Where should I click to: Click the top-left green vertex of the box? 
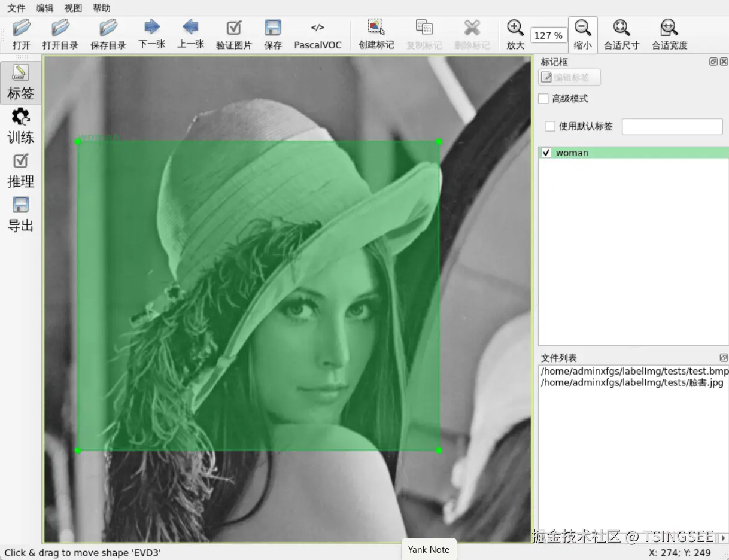coord(78,142)
